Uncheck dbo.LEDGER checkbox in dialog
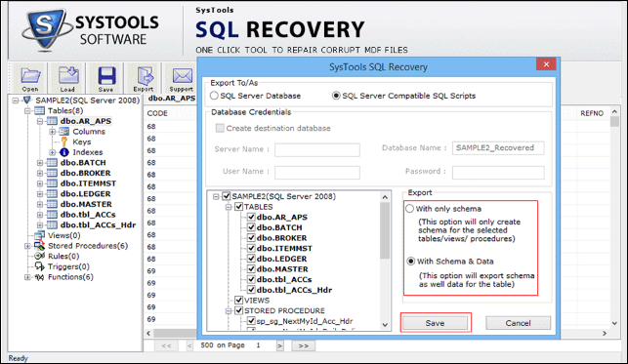The height and width of the screenshot is (364, 628). [251, 259]
